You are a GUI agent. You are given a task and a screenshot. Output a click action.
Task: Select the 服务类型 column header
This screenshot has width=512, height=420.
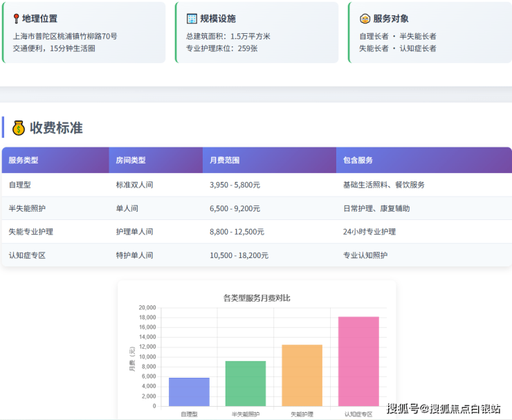24,160
